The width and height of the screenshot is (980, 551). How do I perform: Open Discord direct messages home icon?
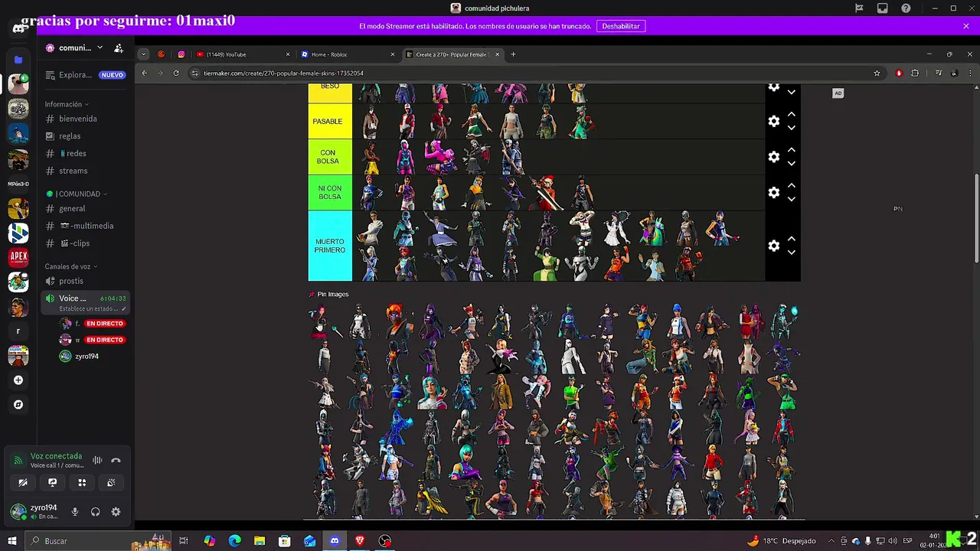point(18,29)
